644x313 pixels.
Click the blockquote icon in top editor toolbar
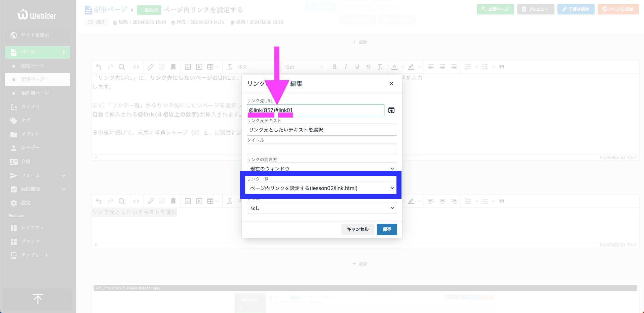(x=502, y=67)
